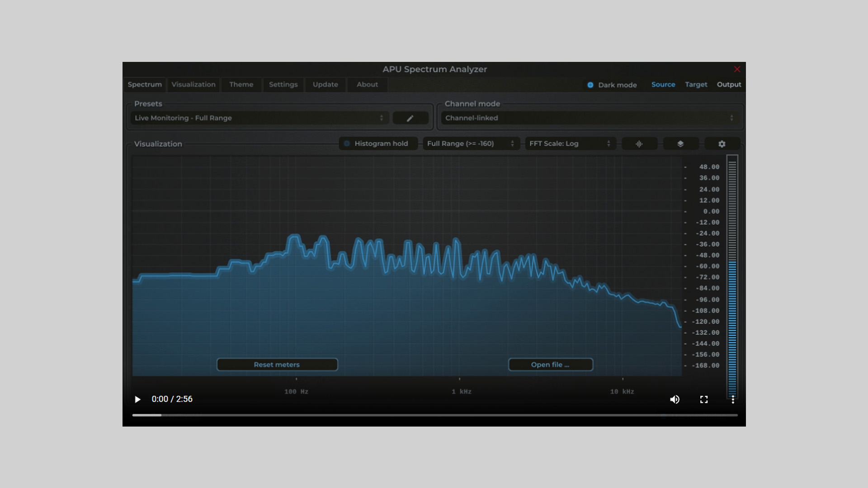
Task: Click the -168.00 scale value
Action: (x=706, y=366)
